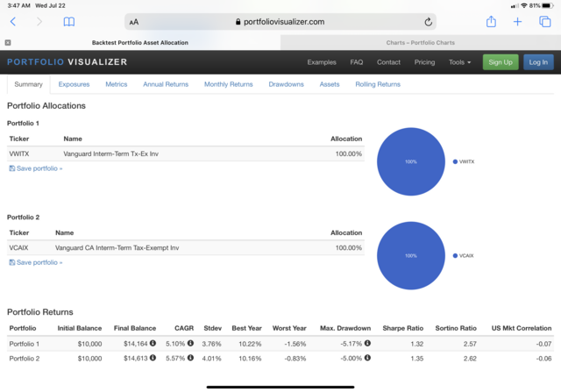
Task: Switch to the Drawdowns tab
Action: (x=287, y=84)
